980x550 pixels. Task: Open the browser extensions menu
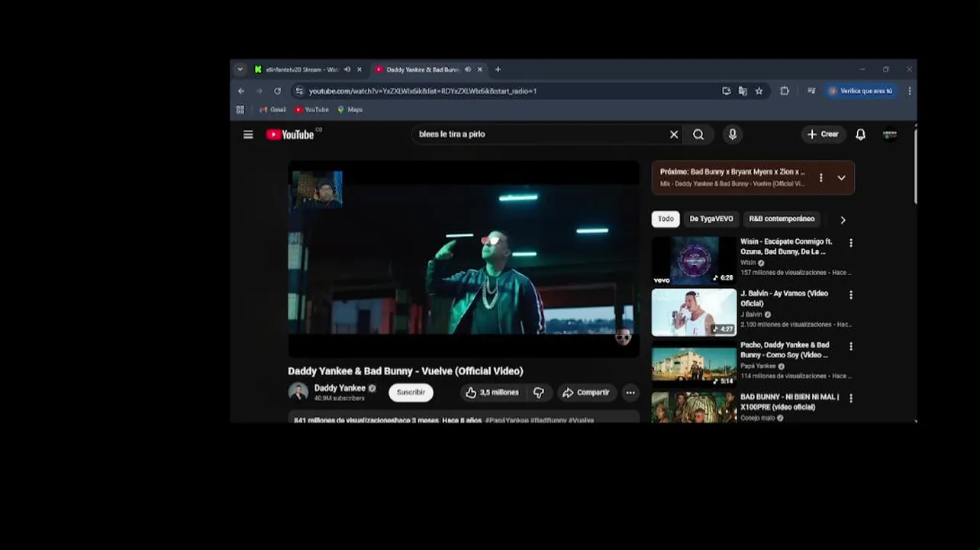[x=784, y=91]
